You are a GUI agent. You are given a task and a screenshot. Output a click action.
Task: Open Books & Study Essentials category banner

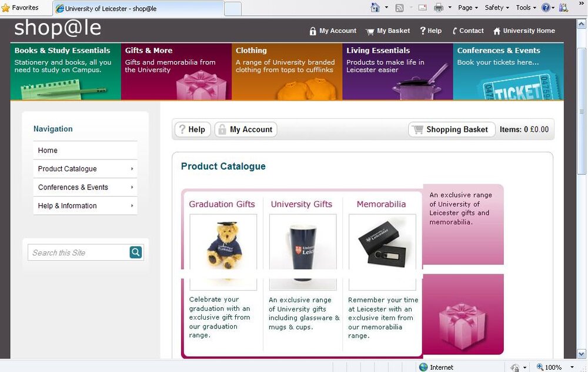click(x=66, y=72)
